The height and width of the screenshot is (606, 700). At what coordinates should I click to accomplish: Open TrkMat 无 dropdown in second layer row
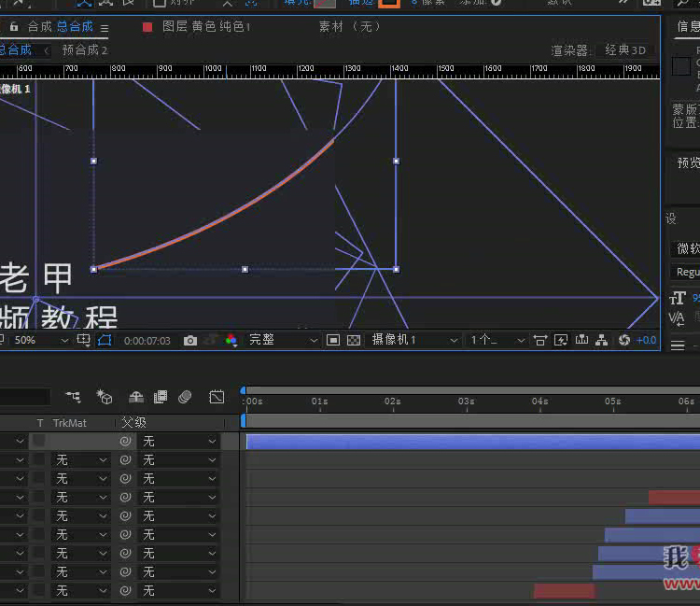pos(80,460)
